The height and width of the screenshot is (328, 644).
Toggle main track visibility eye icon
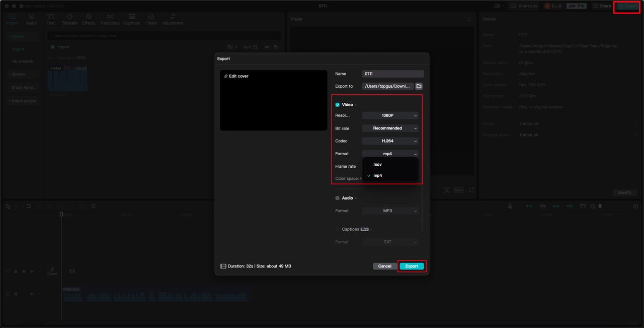tap(24, 272)
